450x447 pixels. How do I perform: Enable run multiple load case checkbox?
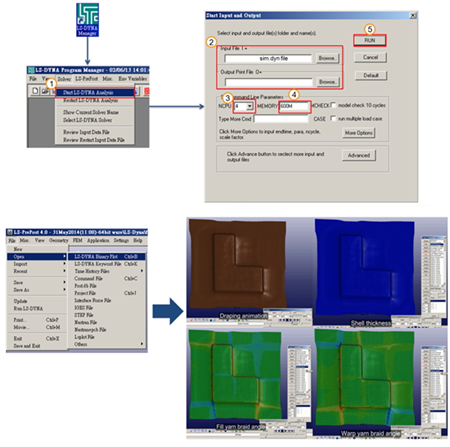pyautogui.click(x=333, y=118)
